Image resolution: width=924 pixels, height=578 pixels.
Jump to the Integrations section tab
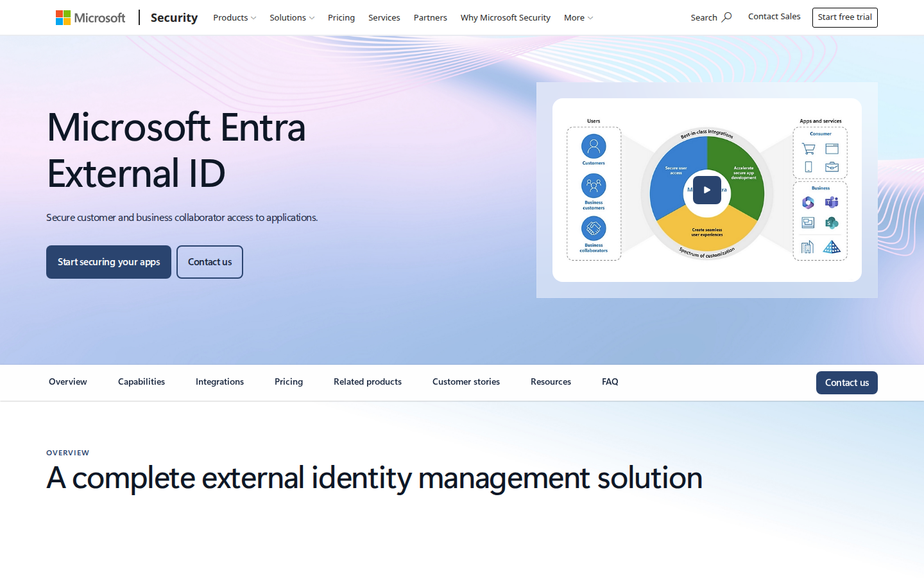pos(219,382)
